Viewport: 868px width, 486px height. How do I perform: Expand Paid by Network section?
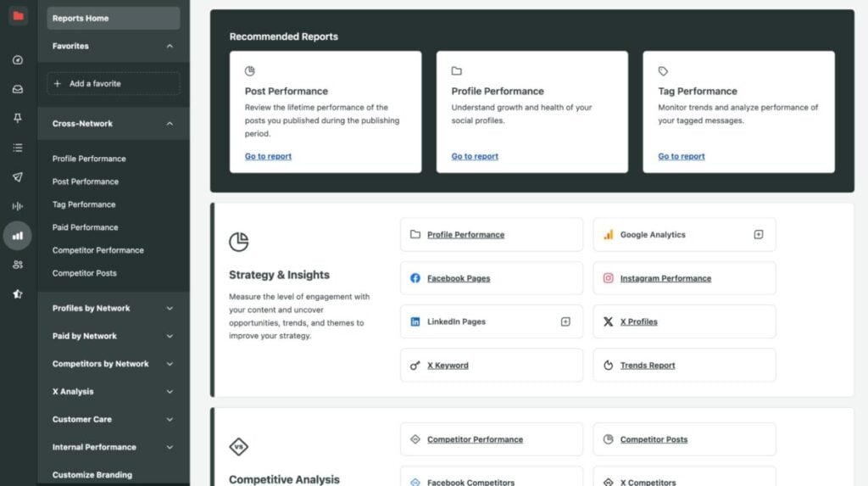point(170,336)
